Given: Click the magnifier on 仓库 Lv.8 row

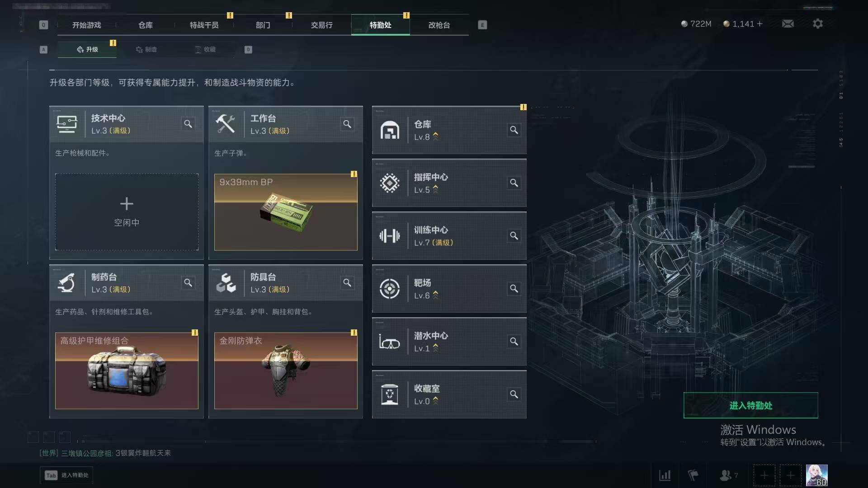Looking at the screenshot, I should pos(514,130).
